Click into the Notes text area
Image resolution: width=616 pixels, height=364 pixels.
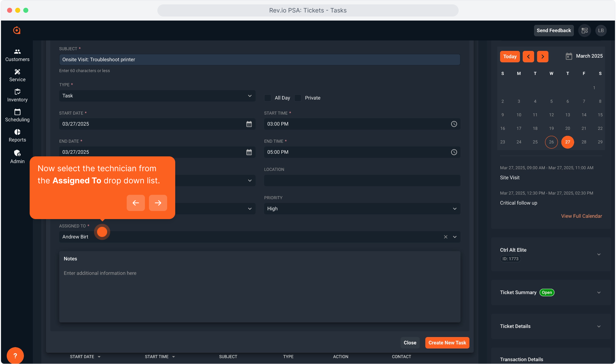[x=259, y=293]
